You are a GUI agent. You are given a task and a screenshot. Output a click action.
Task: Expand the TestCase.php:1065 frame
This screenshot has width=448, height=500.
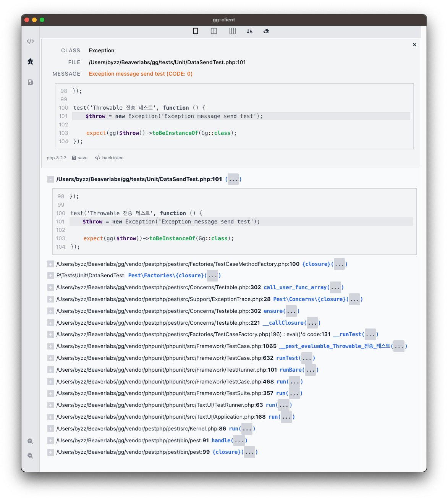tap(50, 346)
